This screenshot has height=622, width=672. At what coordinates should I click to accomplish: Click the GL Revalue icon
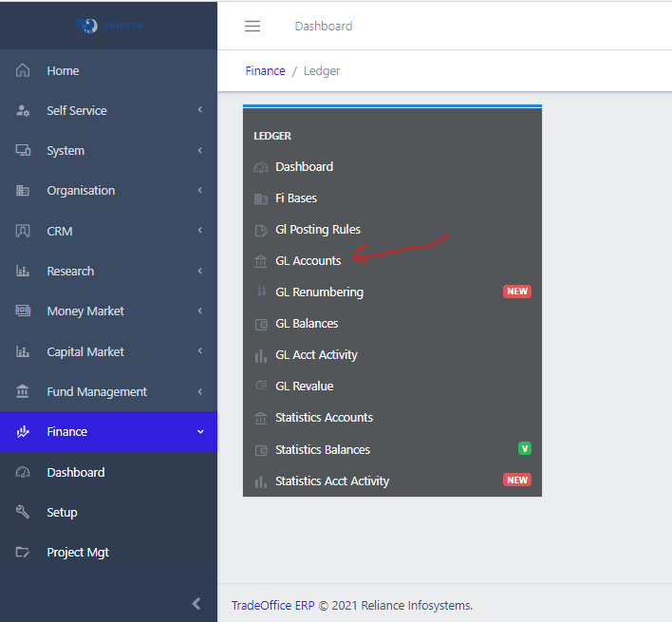click(261, 385)
